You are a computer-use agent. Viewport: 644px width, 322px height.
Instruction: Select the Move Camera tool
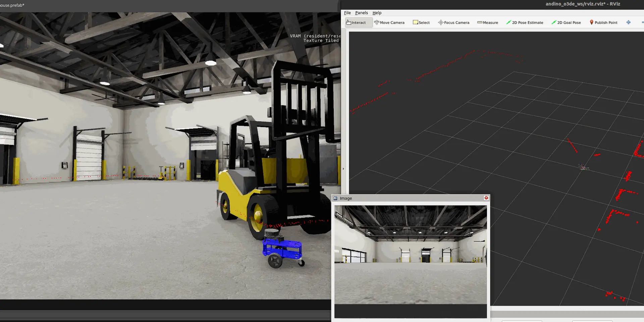(x=389, y=22)
